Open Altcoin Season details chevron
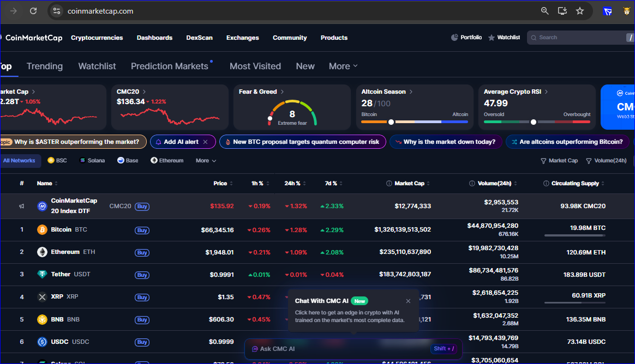This screenshot has width=635, height=364. (411, 92)
